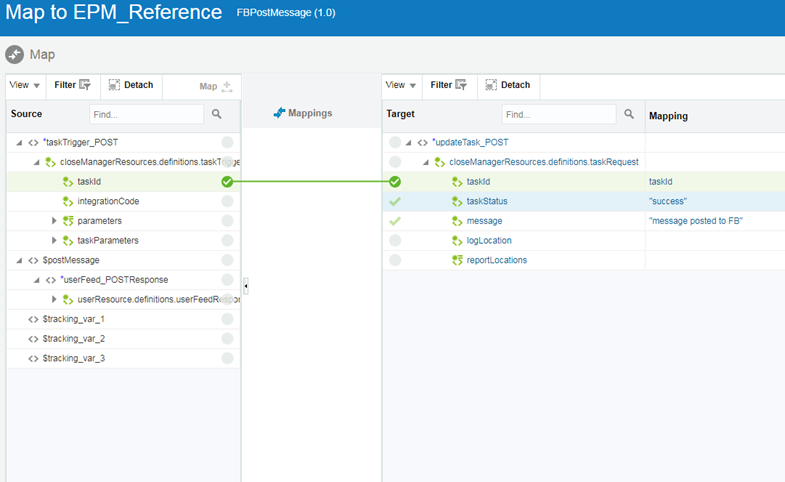Open the Source panel View dropdown
Screen dimensions: 785x482
pos(24,85)
